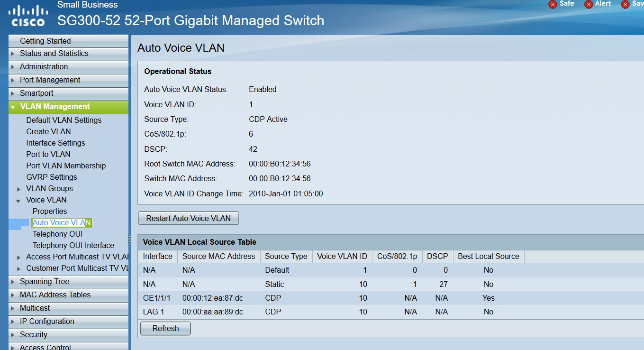644x350 pixels.
Task: Open VLAN Interface Settings page
Action: click(x=55, y=143)
